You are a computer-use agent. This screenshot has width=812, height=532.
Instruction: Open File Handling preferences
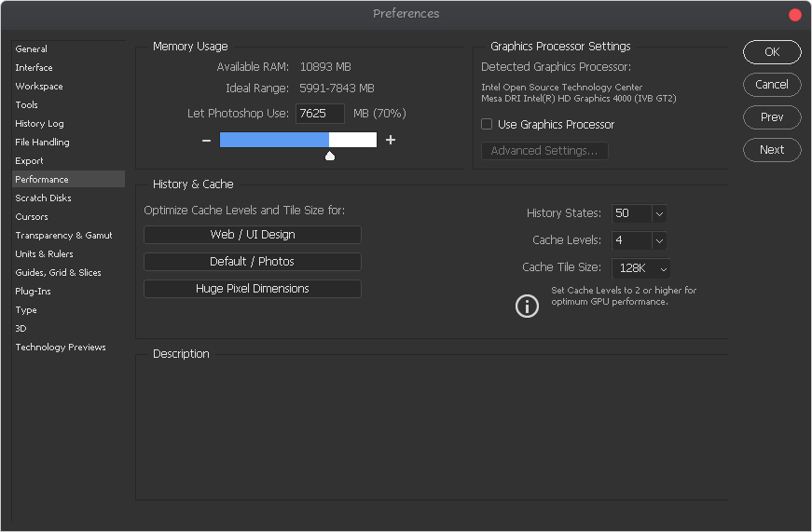[68, 142]
